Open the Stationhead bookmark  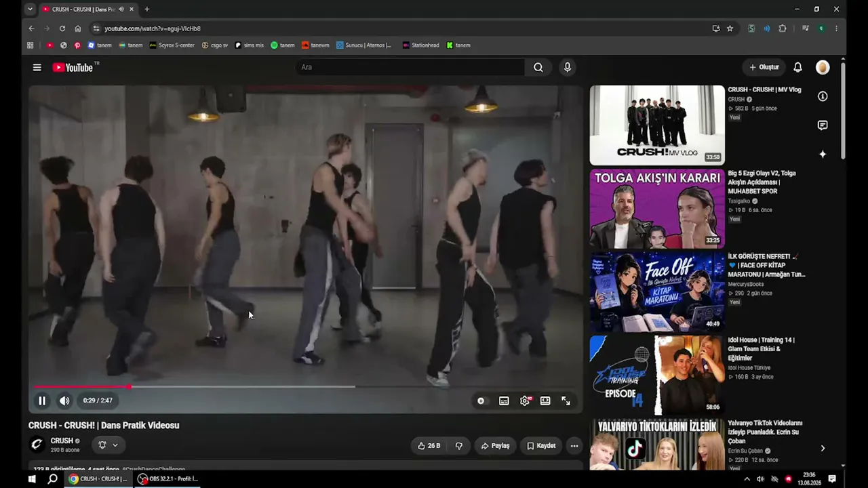[420, 45]
